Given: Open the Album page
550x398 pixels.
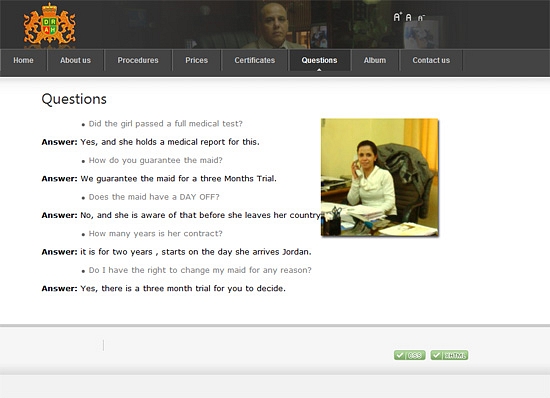Looking at the screenshot, I should click(375, 60).
